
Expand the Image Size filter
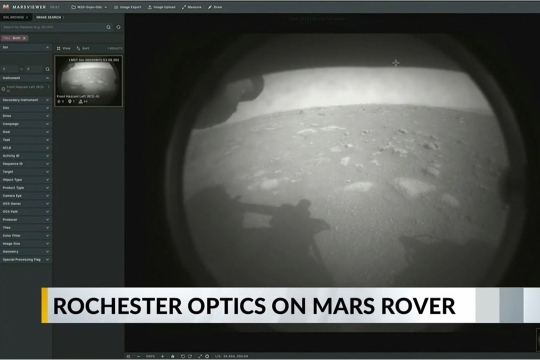[26, 244]
